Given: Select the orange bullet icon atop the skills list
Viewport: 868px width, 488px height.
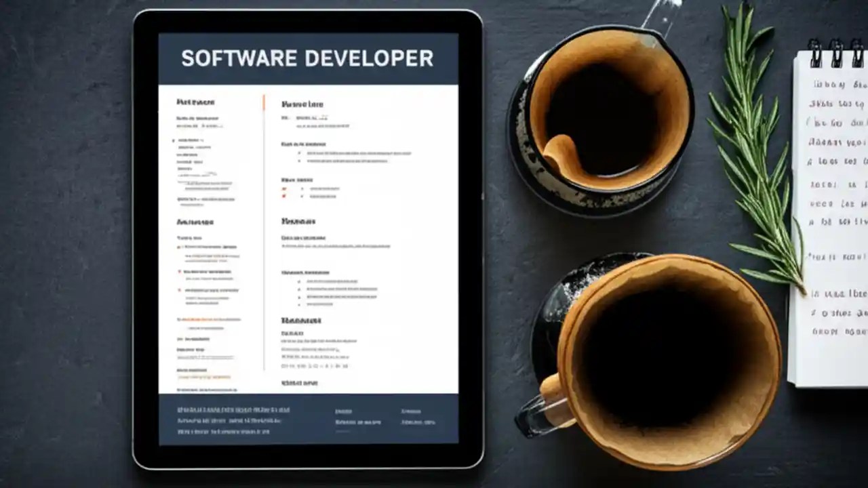Looking at the screenshot, I should (178, 245).
